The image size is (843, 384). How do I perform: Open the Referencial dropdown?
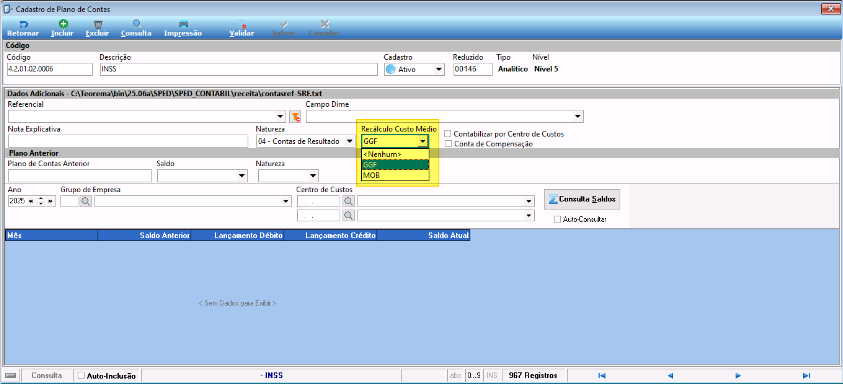(x=280, y=116)
